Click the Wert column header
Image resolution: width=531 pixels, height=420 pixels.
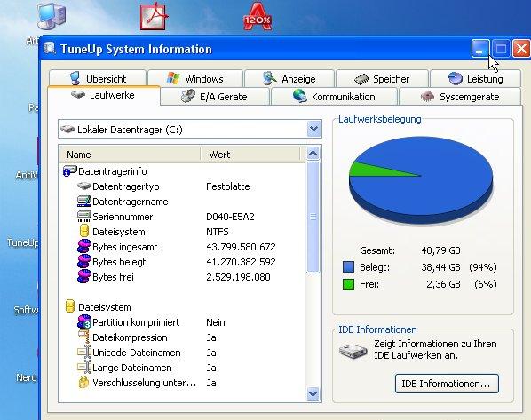tap(250, 155)
